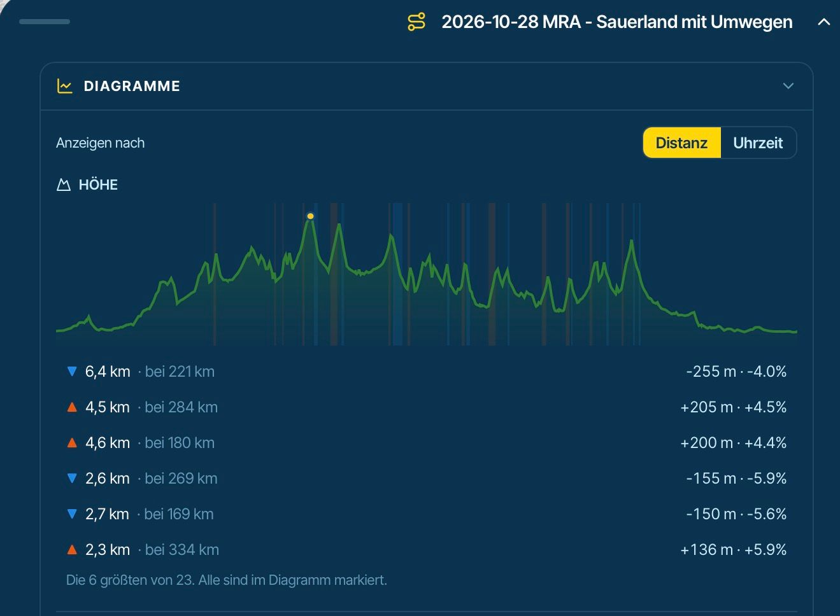Click the yellow route icon beside the title
The height and width of the screenshot is (616, 840).
point(416,22)
